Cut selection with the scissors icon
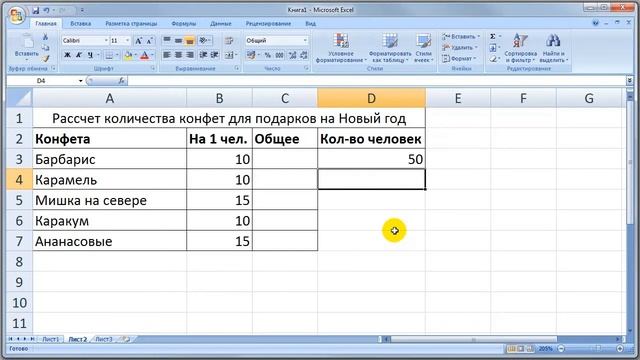Screen dimensions: 640x360 (45, 37)
